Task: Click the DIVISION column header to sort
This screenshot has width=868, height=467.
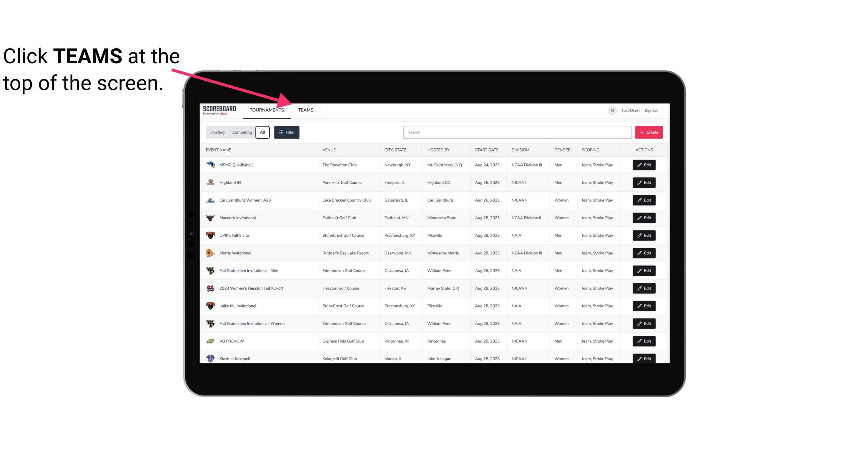Action: click(x=521, y=149)
